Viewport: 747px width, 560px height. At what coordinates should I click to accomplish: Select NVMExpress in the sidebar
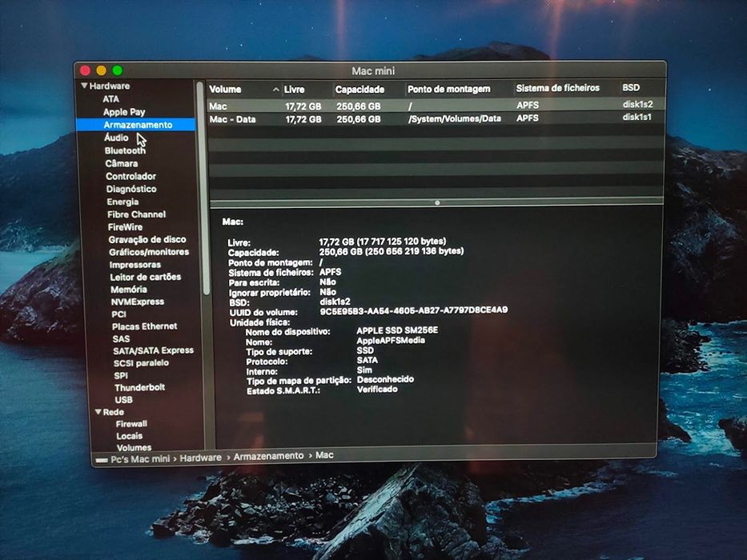point(137,302)
